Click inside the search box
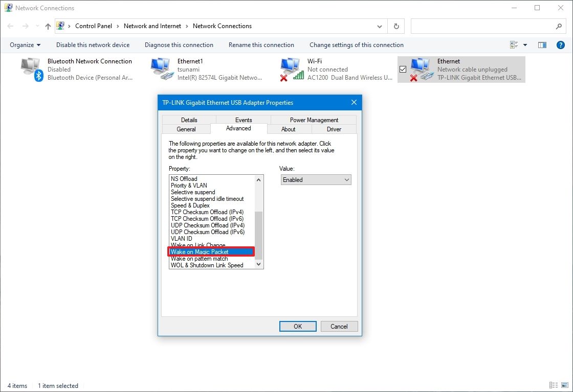Viewport: 573px width, 392px height. point(486,26)
